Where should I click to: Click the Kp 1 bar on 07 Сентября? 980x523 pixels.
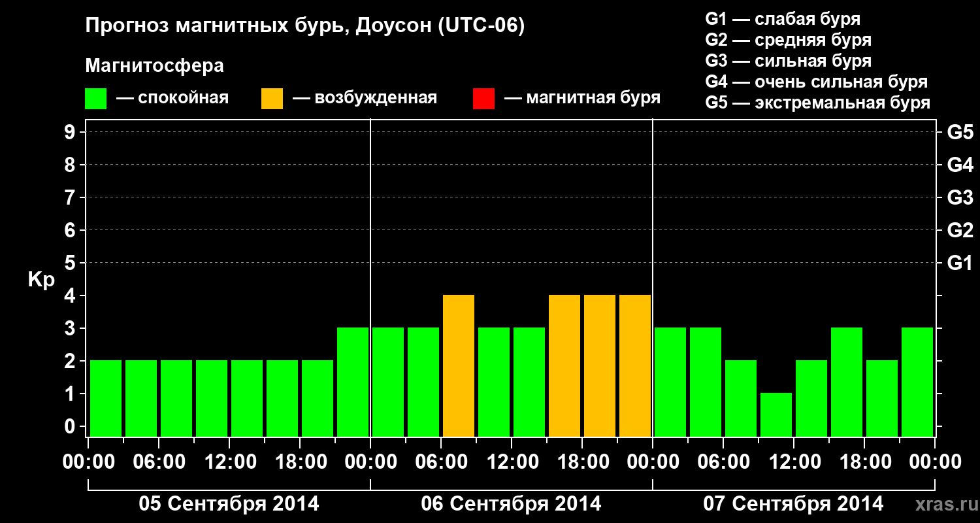(776, 414)
